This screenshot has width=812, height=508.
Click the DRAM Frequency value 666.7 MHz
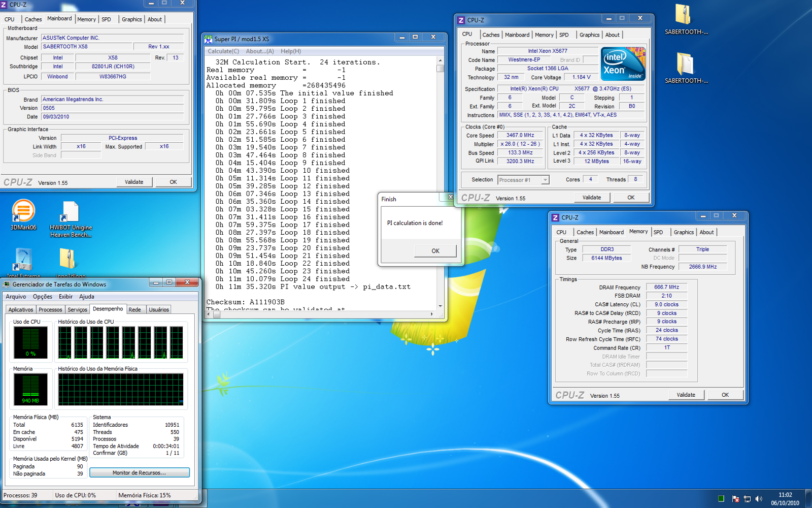tap(666, 287)
